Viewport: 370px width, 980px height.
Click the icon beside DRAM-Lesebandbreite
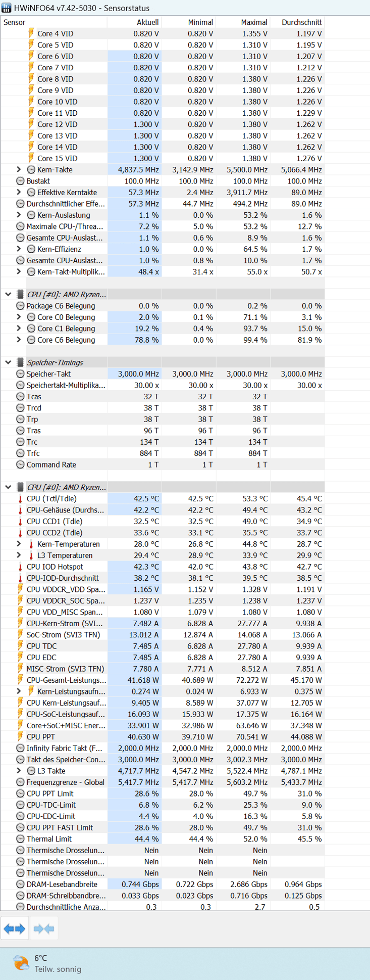(20, 884)
